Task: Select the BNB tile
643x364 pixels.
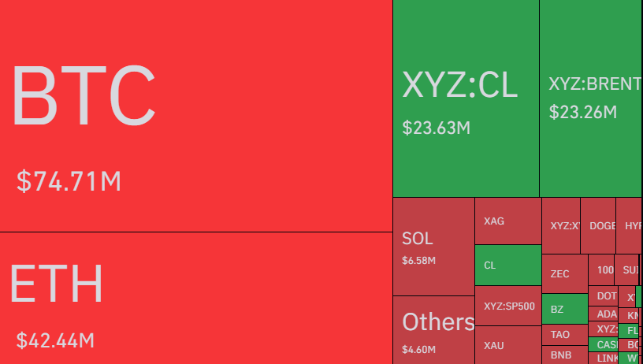Action: click(x=564, y=355)
